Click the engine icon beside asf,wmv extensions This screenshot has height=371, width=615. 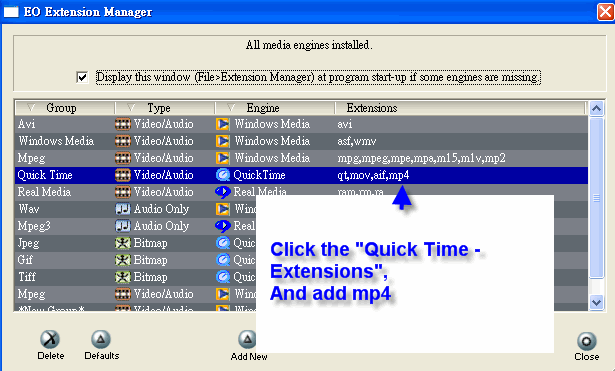click(x=223, y=141)
